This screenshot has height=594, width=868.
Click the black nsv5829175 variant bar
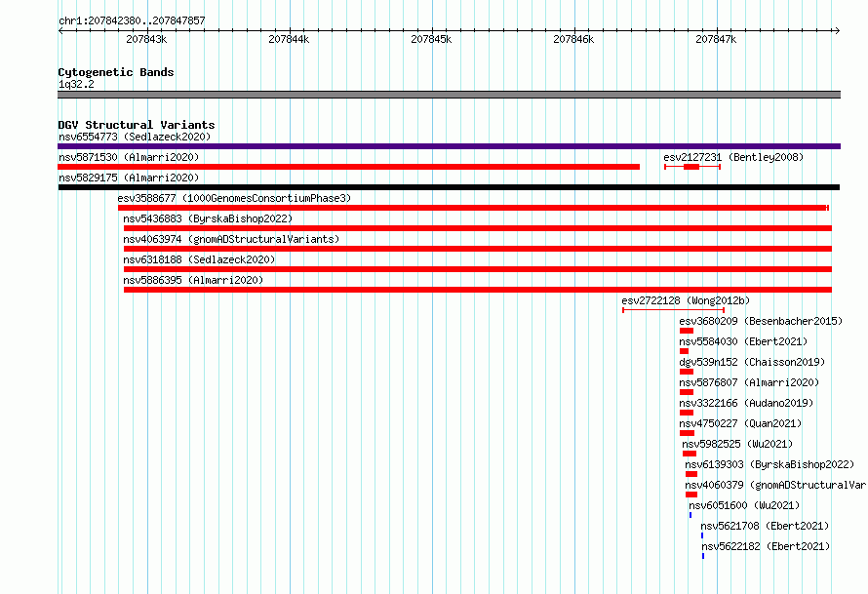coord(449,187)
